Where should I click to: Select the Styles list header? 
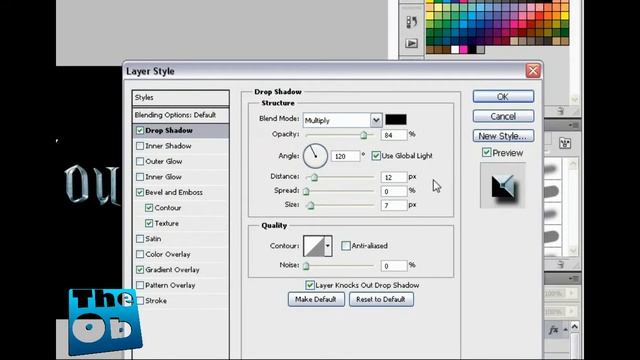point(180,98)
